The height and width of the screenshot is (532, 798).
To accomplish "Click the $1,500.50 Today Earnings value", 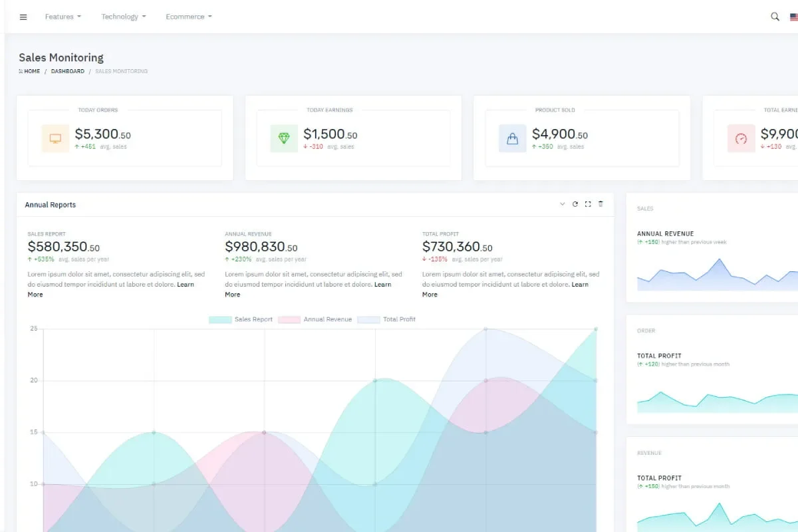I will (330, 134).
